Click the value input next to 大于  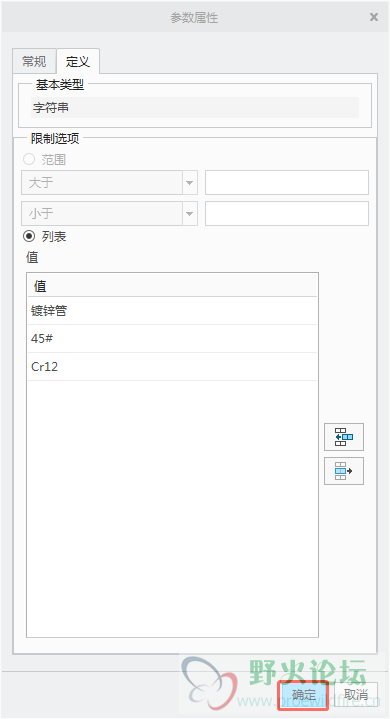coord(287,183)
